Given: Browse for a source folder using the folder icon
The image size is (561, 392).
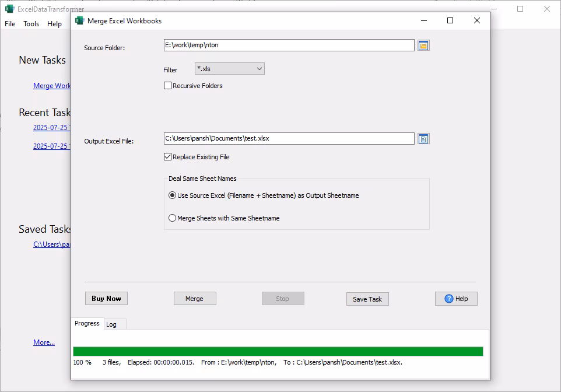Looking at the screenshot, I should click(x=423, y=45).
